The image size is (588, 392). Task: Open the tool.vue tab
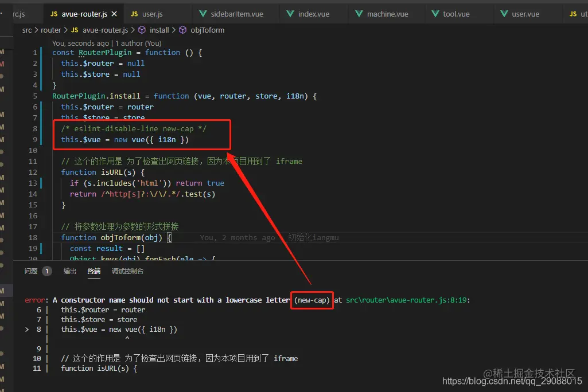click(x=456, y=14)
